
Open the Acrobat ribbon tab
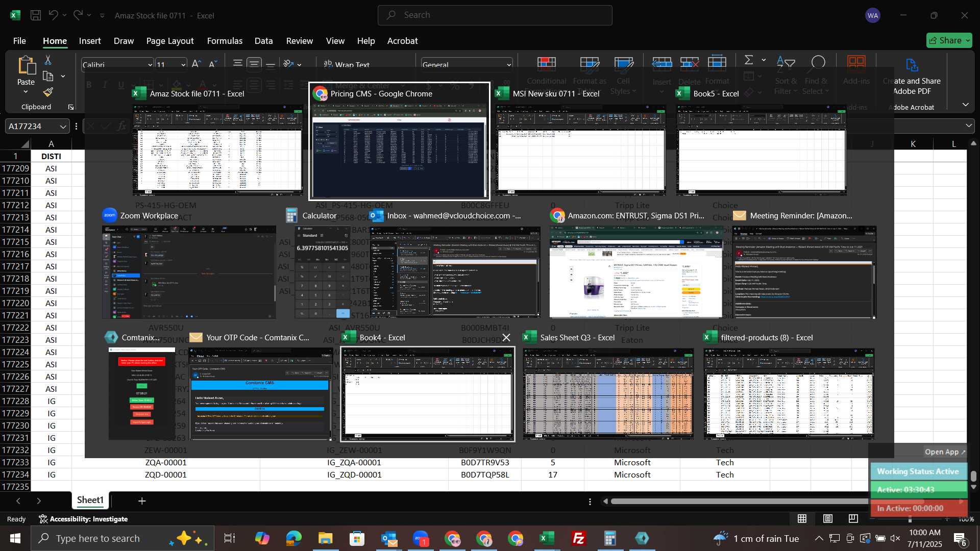pyautogui.click(x=402, y=41)
